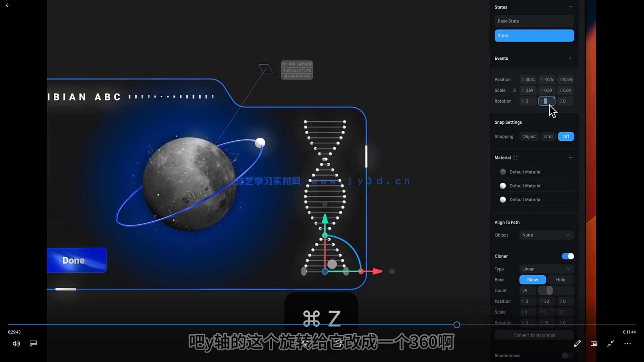Click the pencil annotation icon in player controls
This screenshot has width=644, height=362.
[x=577, y=344]
